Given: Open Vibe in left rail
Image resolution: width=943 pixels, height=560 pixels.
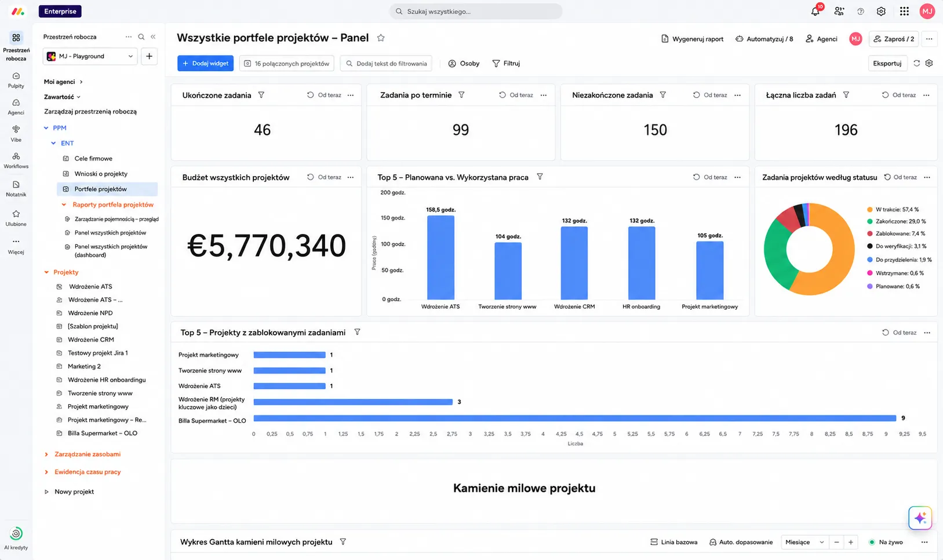Looking at the screenshot, I should (x=16, y=134).
